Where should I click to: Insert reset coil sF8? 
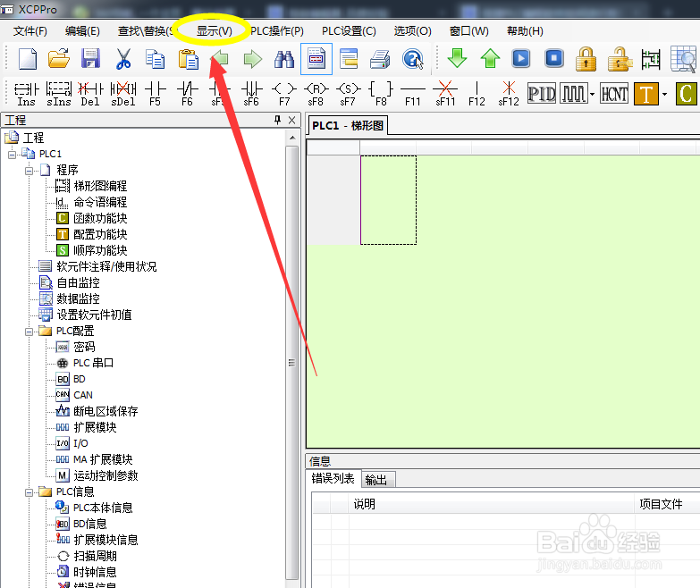pyautogui.click(x=316, y=94)
